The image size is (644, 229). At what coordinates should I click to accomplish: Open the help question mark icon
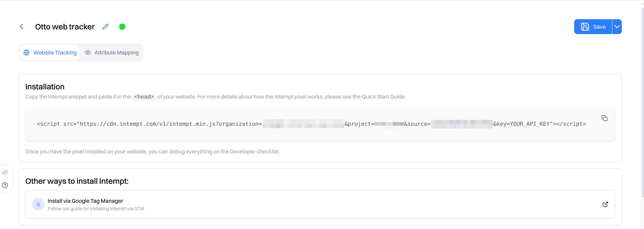tap(5, 185)
